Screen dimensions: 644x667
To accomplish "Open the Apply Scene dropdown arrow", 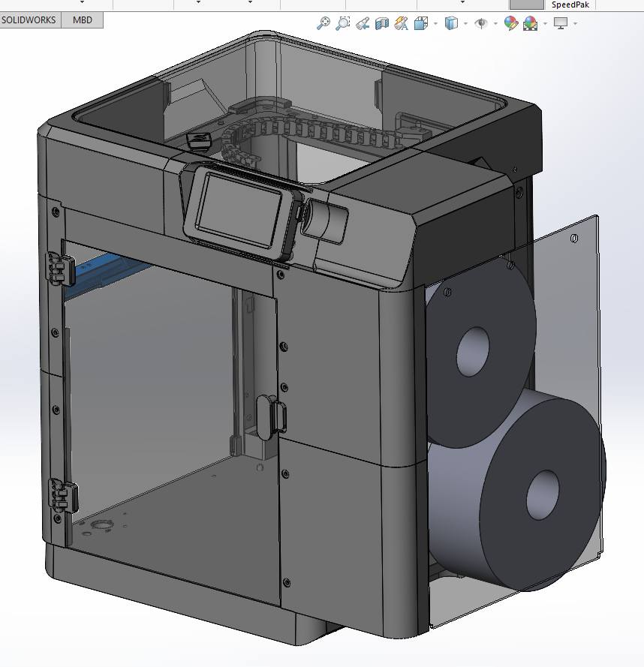I will pos(545,23).
